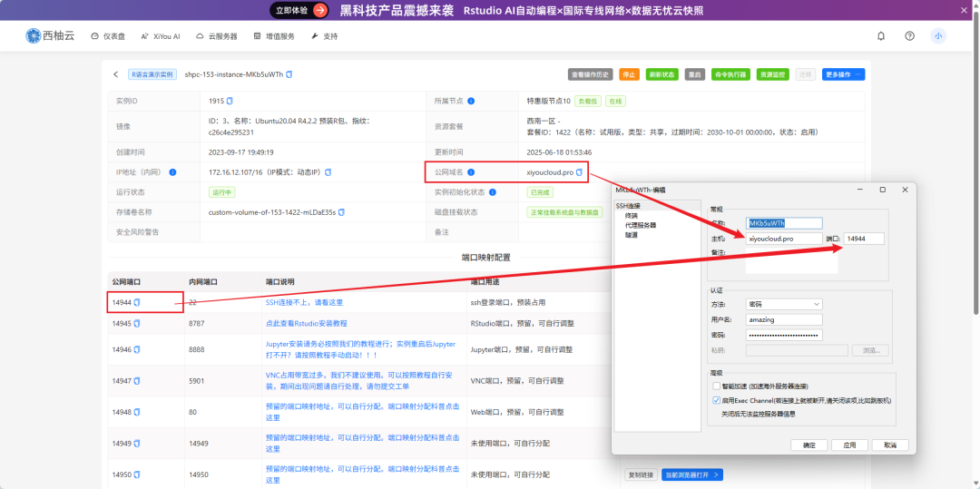
Task: Click the 查看操作历史 button
Action: click(591, 74)
